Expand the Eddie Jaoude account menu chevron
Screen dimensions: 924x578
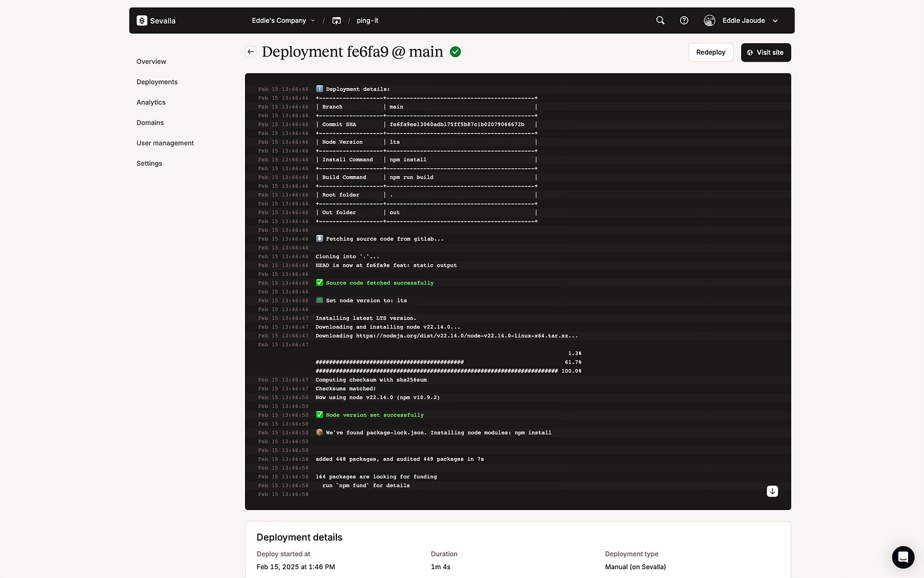pos(775,21)
